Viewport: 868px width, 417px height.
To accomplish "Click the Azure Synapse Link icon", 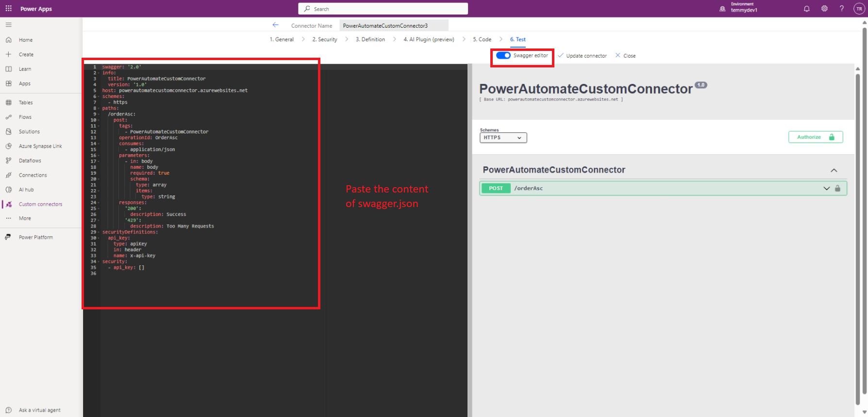I will (x=9, y=146).
